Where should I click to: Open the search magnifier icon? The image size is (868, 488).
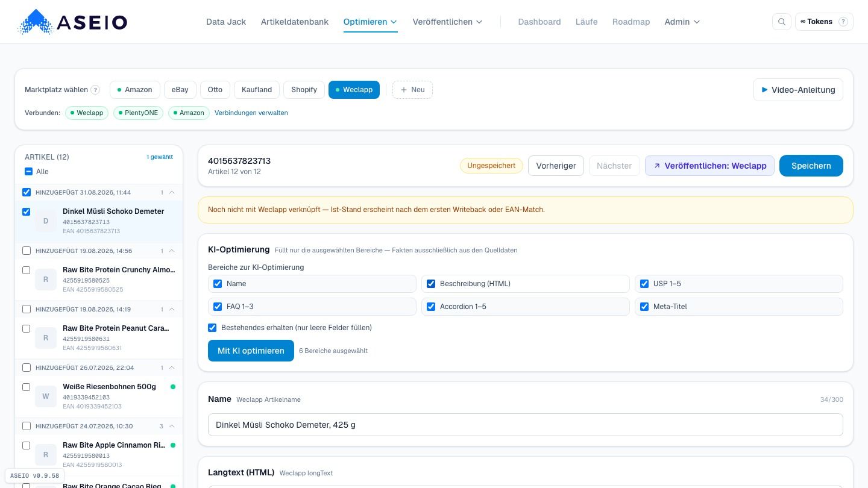click(781, 22)
